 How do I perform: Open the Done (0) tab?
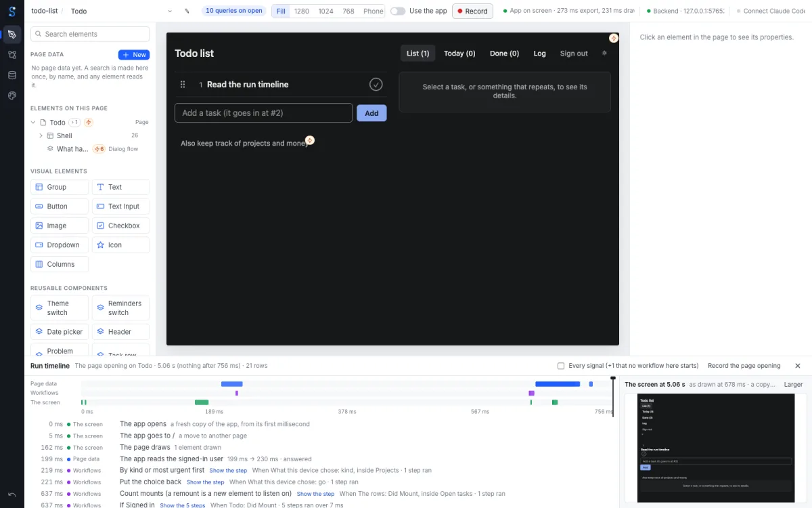click(x=504, y=54)
